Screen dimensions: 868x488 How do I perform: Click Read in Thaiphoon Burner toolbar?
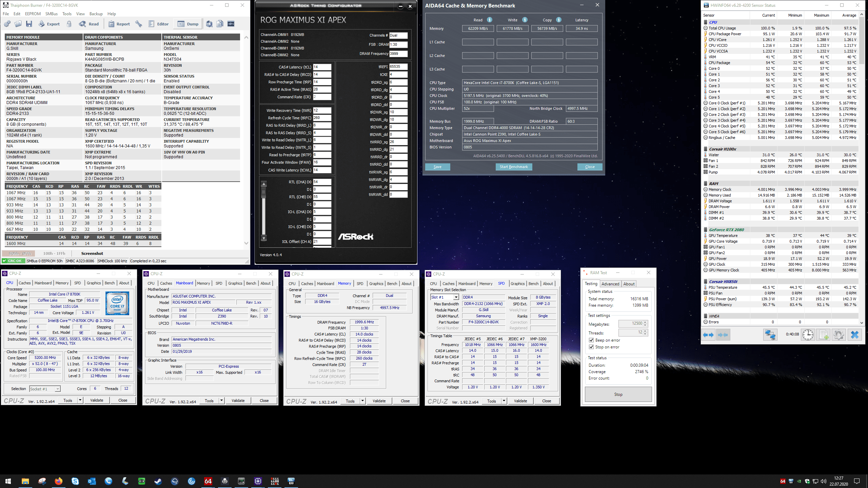point(89,24)
